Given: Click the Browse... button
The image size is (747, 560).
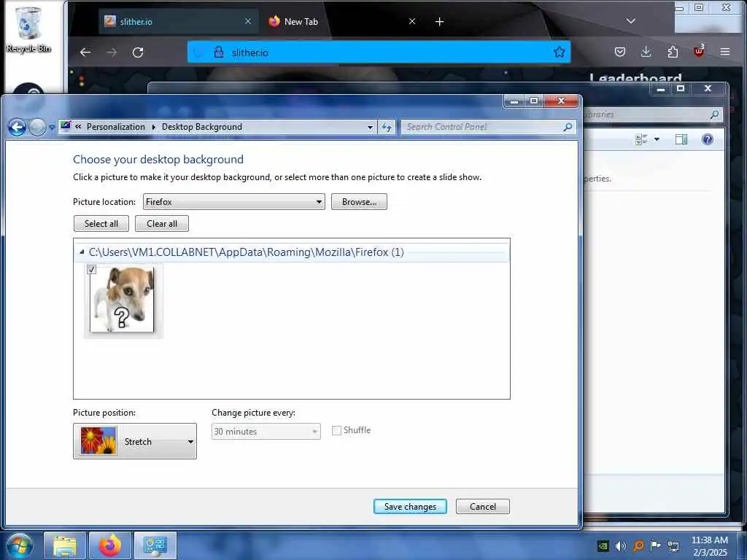Looking at the screenshot, I should click(359, 201).
